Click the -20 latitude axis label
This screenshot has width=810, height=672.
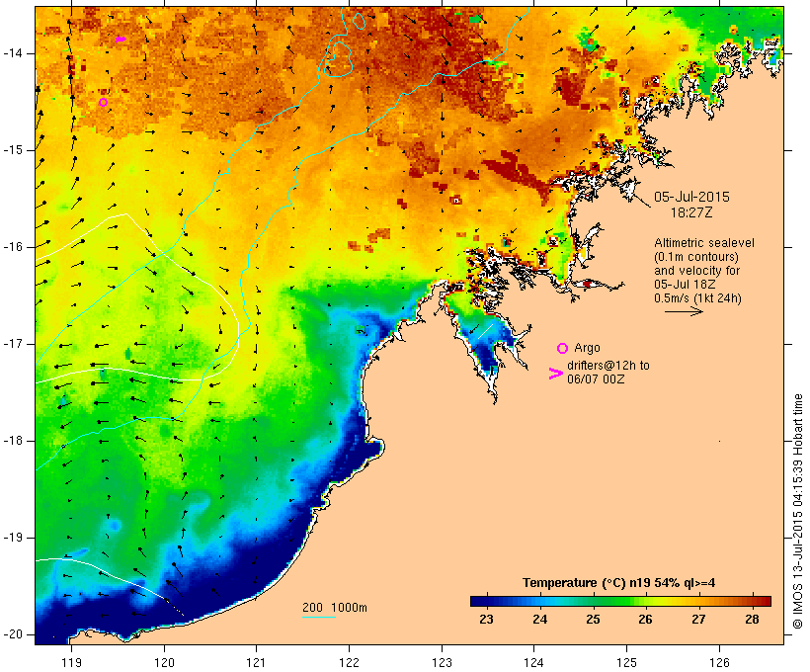[x=12, y=634]
